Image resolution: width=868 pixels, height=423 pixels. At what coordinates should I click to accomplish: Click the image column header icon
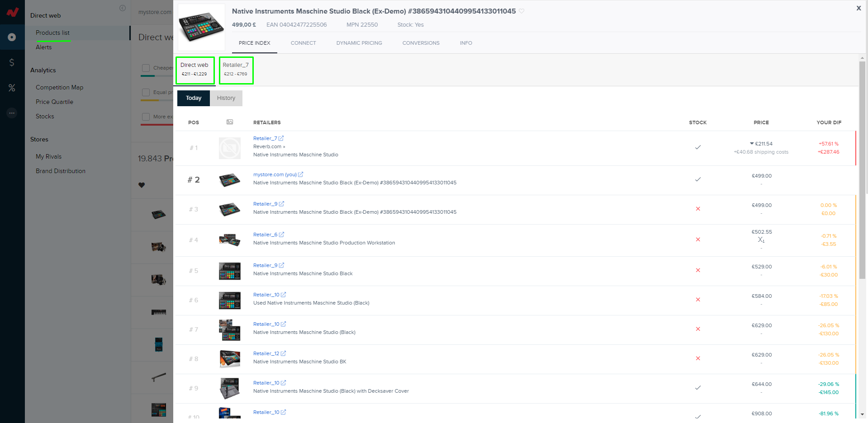(230, 122)
